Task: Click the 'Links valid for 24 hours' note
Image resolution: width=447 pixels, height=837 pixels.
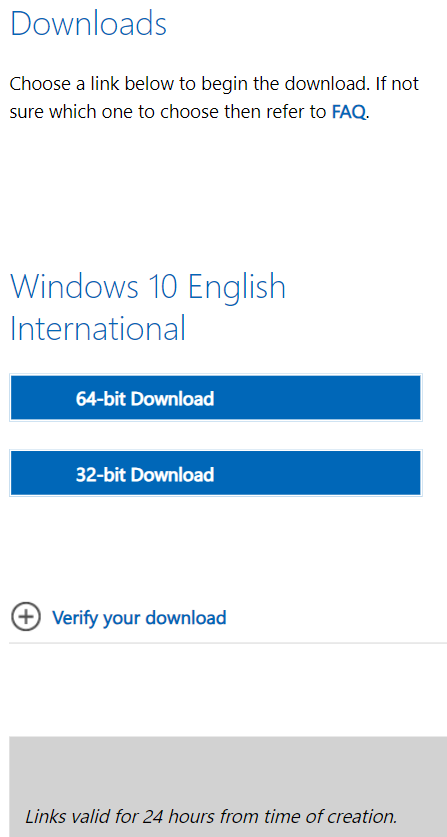Action: [x=211, y=816]
